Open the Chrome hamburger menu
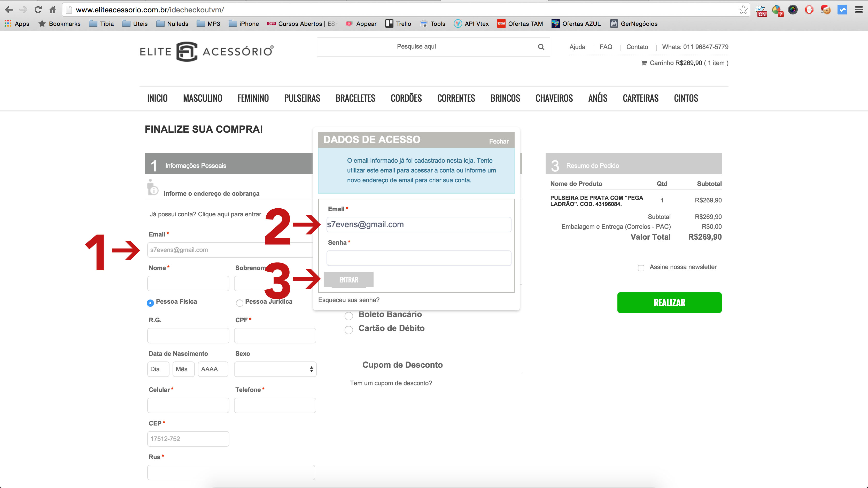 tap(858, 10)
